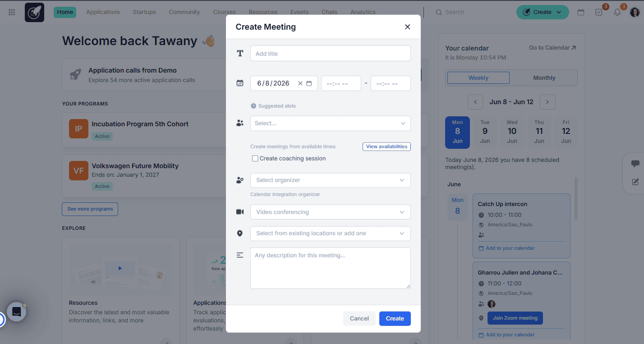Click the Suggested slots clock icon
This screenshot has height=344, width=644.
tap(253, 106)
